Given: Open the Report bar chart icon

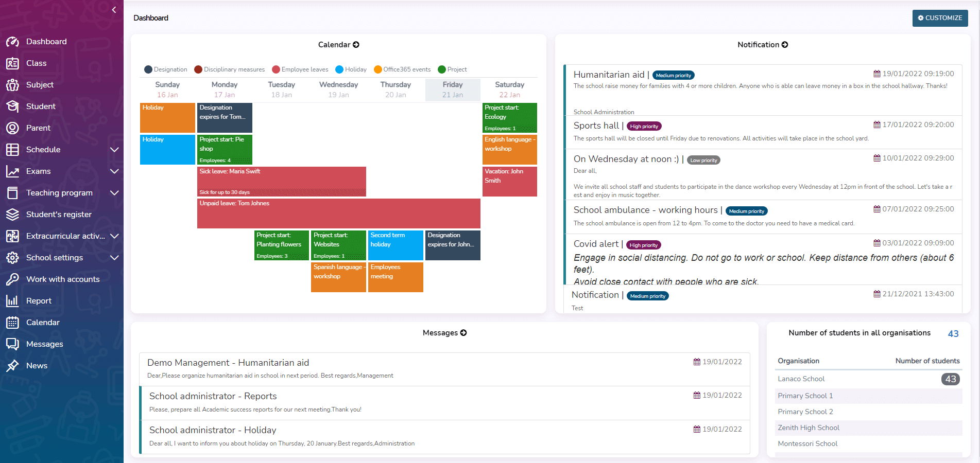Looking at the screenshot, I should coord(12,301).
